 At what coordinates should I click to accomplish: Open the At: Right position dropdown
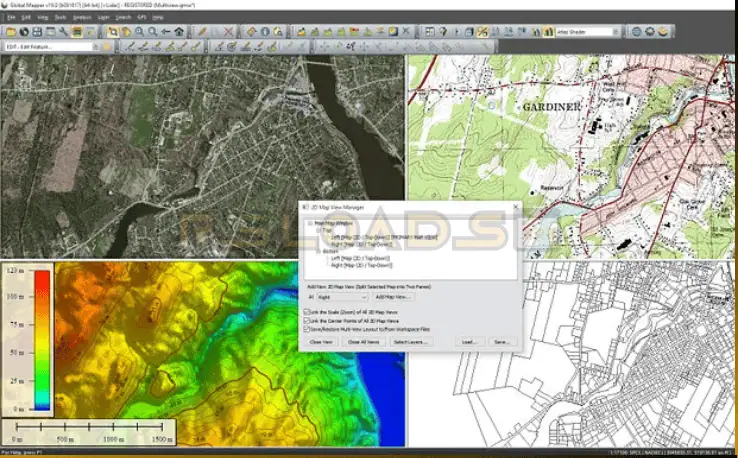pos(342,297)
